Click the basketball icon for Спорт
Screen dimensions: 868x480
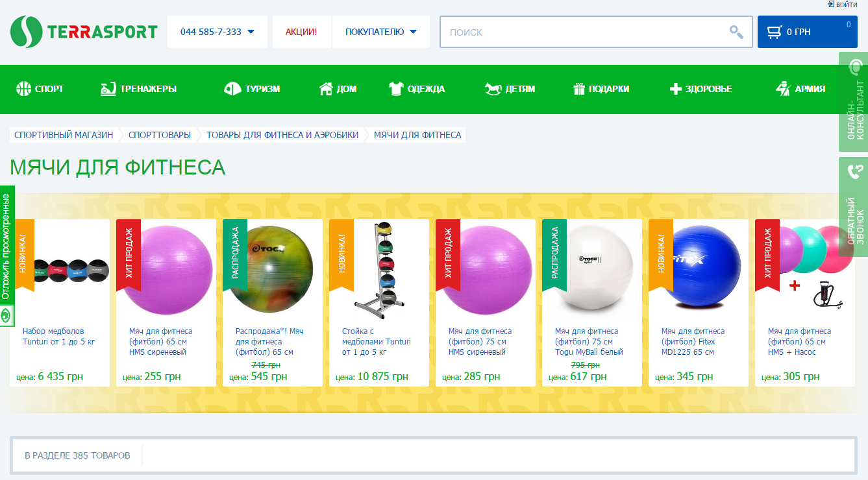pyautogui.click(x=23, y=89)
